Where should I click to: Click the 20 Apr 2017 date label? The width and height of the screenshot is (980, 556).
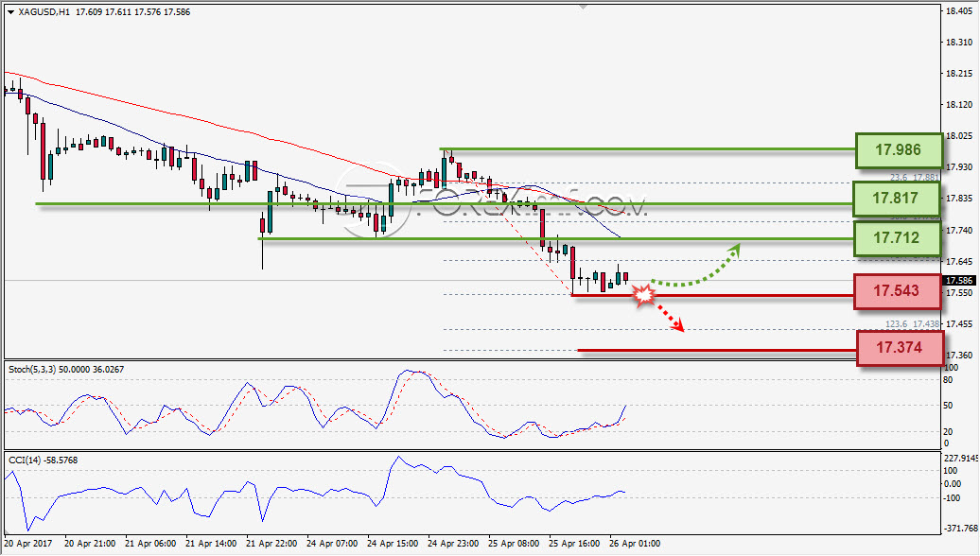tap(28, 544)
